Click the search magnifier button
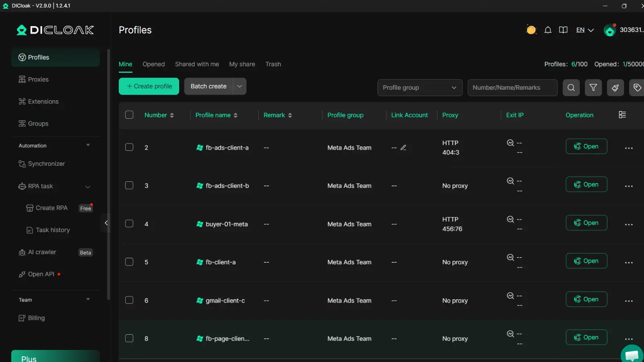Viewport: 644px width, 362px height. coord(571,87)
